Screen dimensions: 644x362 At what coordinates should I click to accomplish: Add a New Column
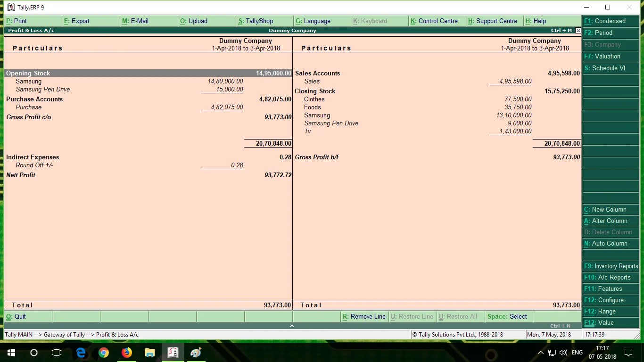[611, 210]
